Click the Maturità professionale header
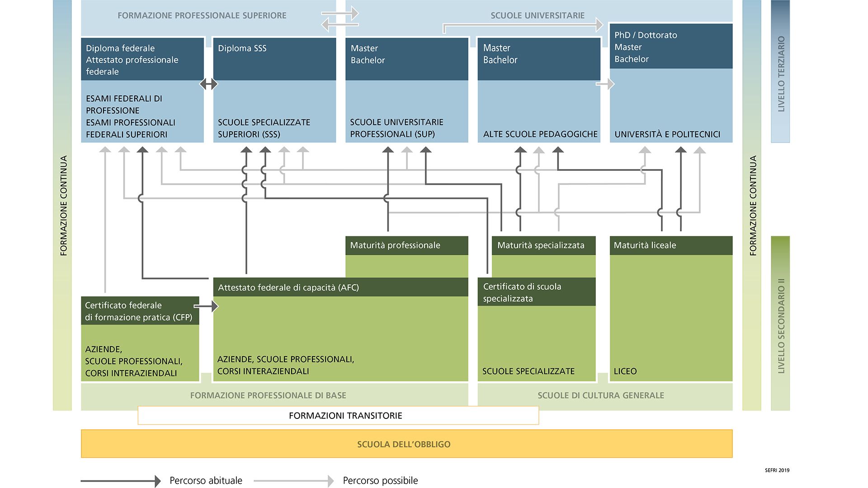 tap(406, 245)
